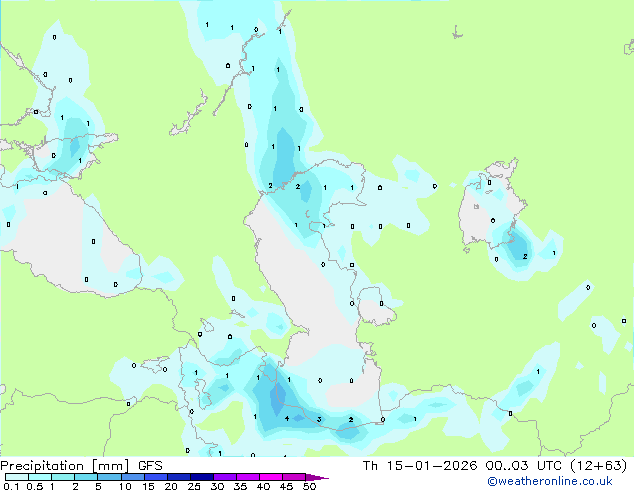
Task: Click the above-50 arrow tip of legend
Action: tap(317, 477)
